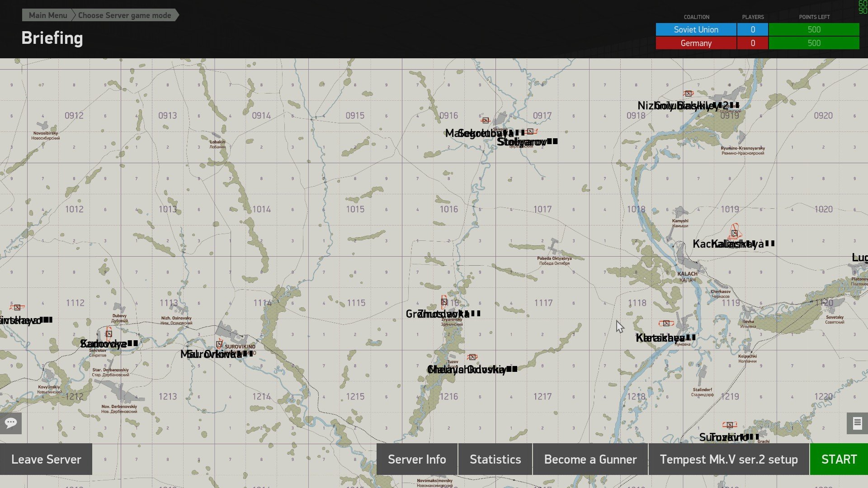868x488 pixels.
Task: Click Soviet Union players count cell
Action: 753,30
